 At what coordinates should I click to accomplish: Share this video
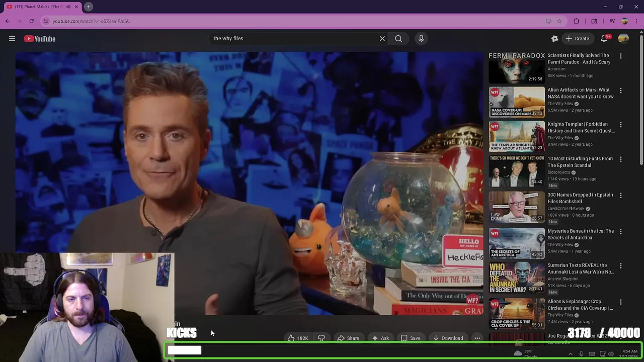[x=348, y=338]
